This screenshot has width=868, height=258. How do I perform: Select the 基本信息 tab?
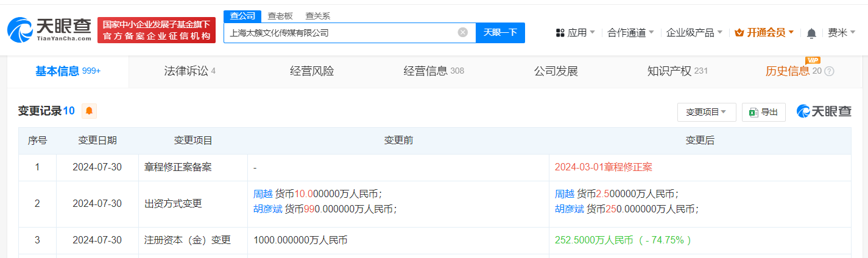(x=68, y=71)
